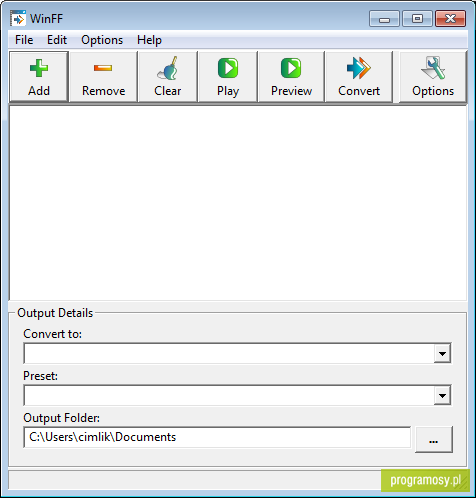Open the Help menu

click(x=149, y=40)
